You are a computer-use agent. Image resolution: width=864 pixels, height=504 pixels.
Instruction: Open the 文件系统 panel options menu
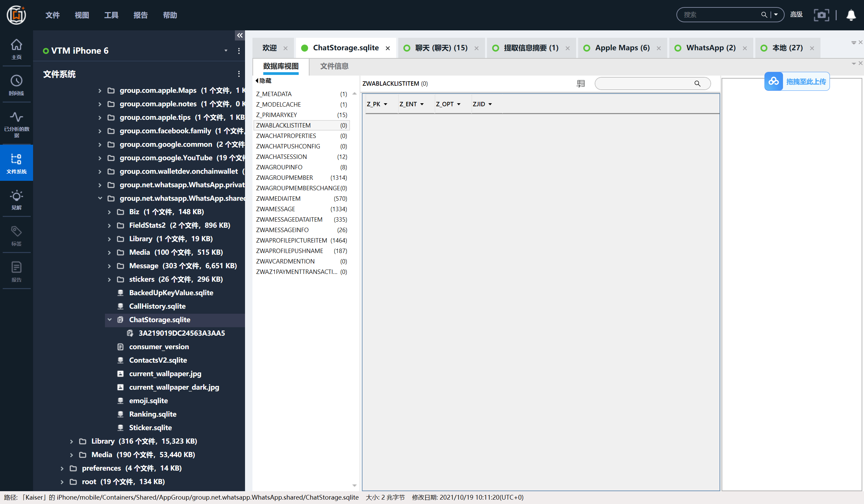(239, 74)
